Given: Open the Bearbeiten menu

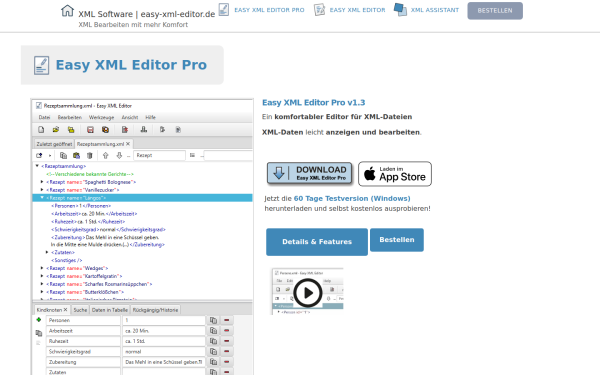Looking at the screenshot, I should (x=70, y=117).
